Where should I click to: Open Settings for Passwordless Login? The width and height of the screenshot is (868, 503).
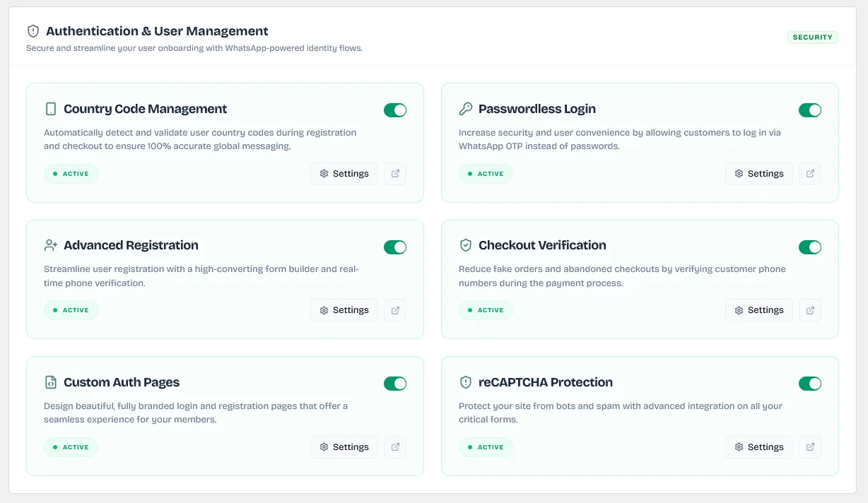[x=759, y=174]
